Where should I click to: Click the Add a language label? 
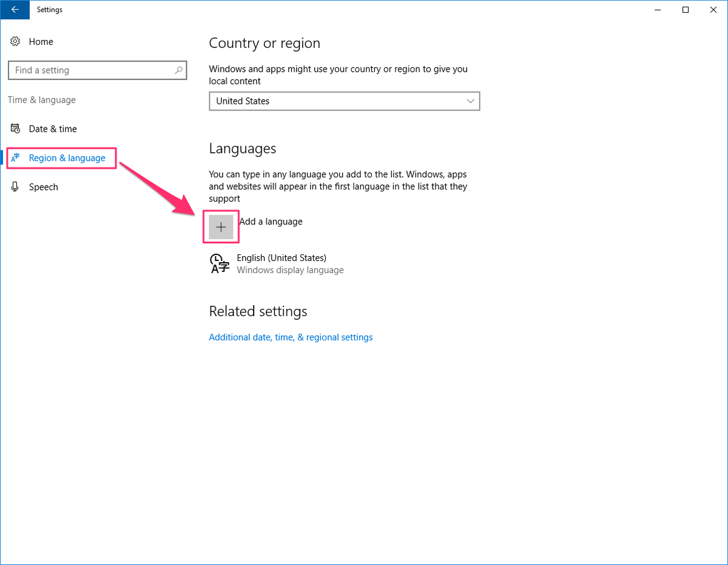click(271, 222)
